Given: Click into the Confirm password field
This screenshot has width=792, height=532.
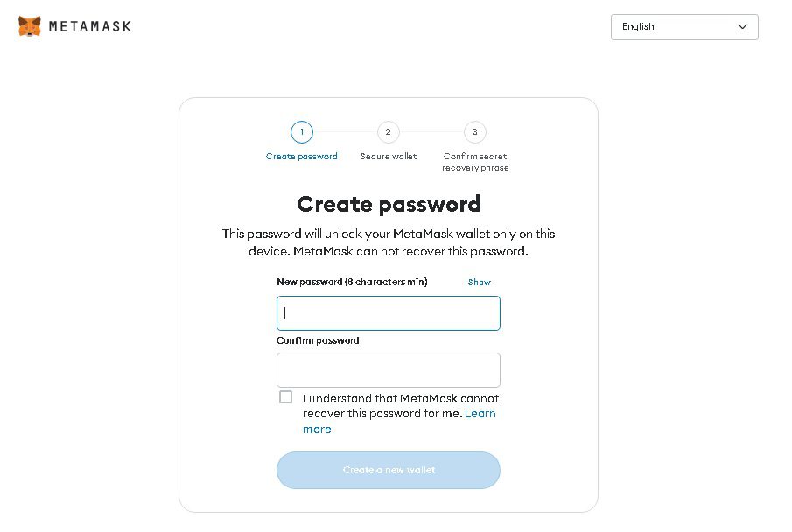Looking at the screenshot, I should click(x=389, y=370).
